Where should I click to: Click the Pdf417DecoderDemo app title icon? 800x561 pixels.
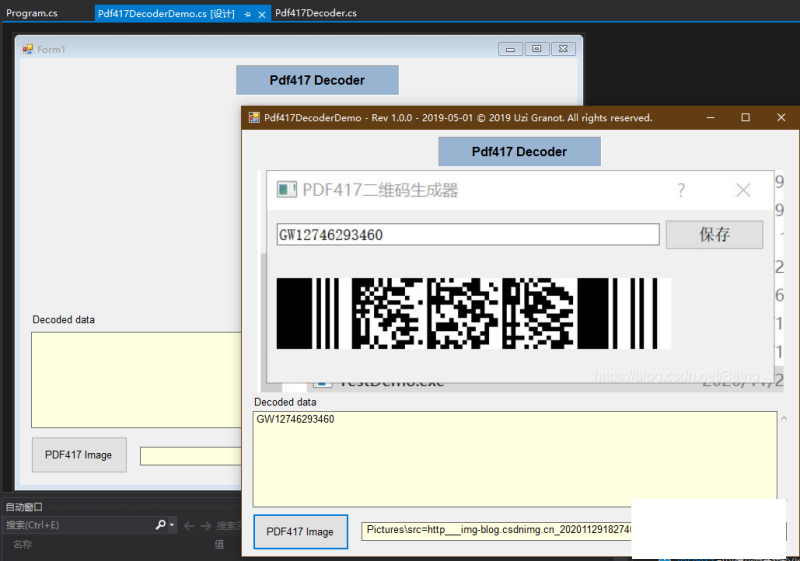click(x=254, y=118)
